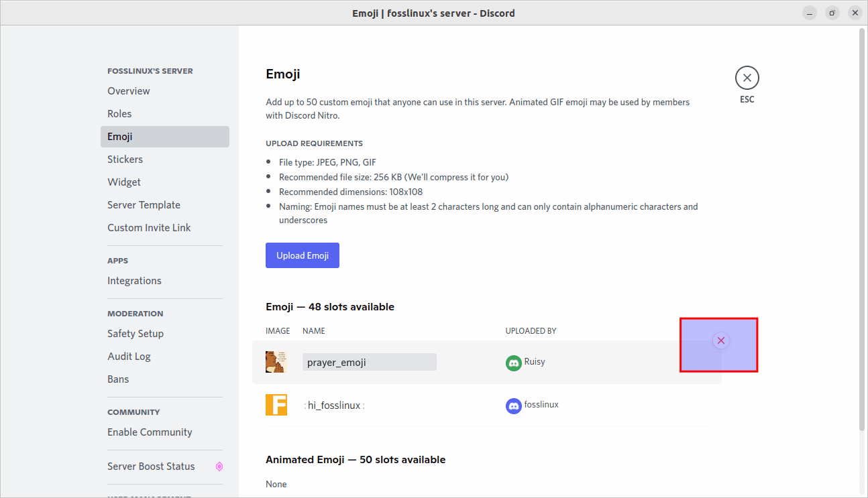Click the IMAGE column header
This screenshot has width=868, height=498.
(278, 331)
